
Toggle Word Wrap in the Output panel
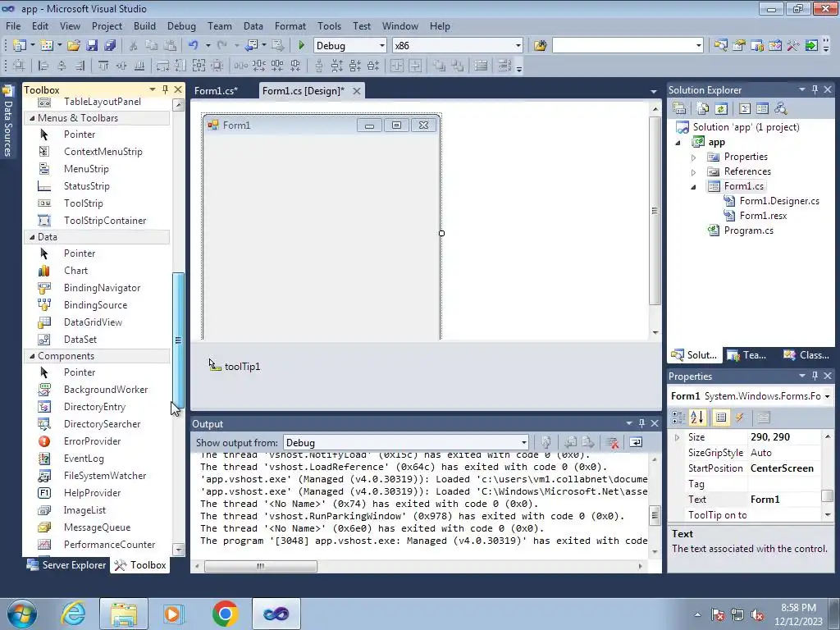point(636,442)
